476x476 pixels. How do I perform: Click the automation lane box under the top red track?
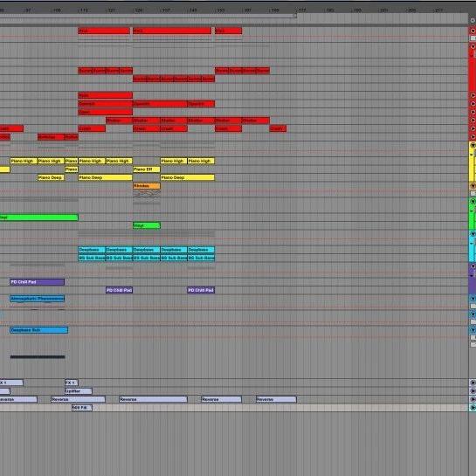pos(473,38)
